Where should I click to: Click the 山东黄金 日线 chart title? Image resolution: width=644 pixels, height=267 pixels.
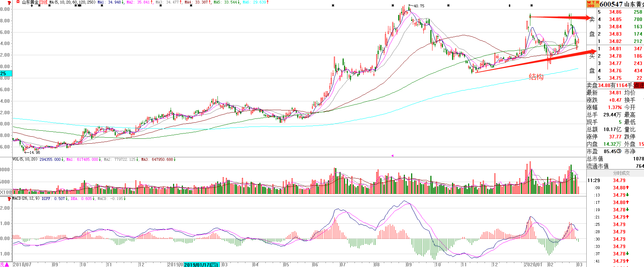(x=35, y=2)
